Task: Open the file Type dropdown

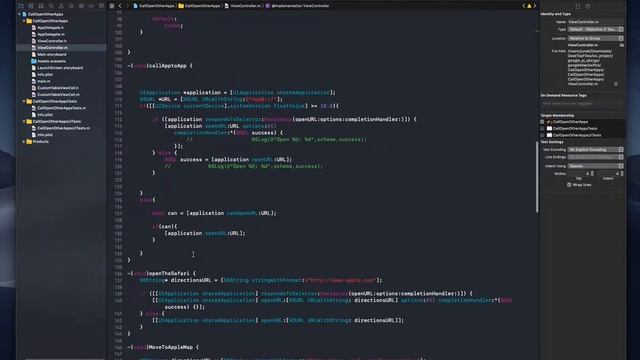Action: (x=596, y=29)
